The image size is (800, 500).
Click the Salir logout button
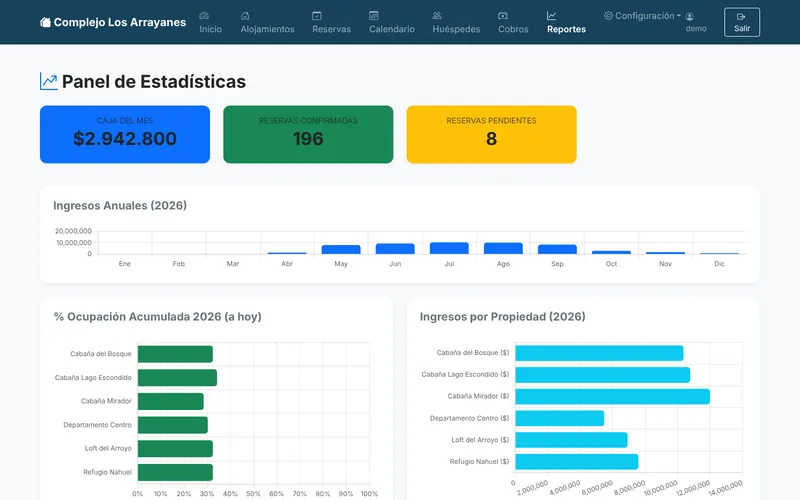(742, 22)
